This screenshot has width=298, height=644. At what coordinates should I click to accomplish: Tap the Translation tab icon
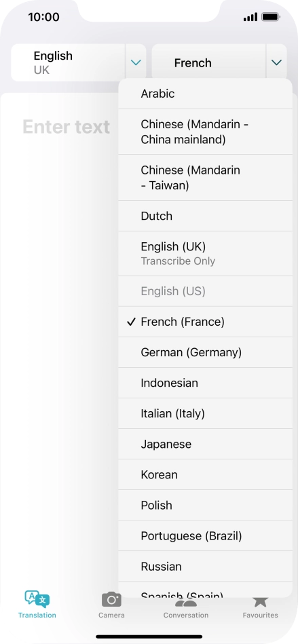(x=37, y=600)
